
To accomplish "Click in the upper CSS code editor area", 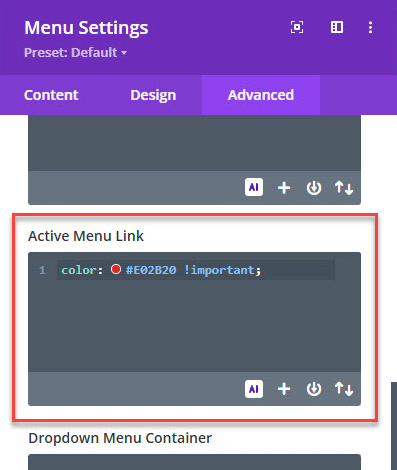I will (194, 143).
